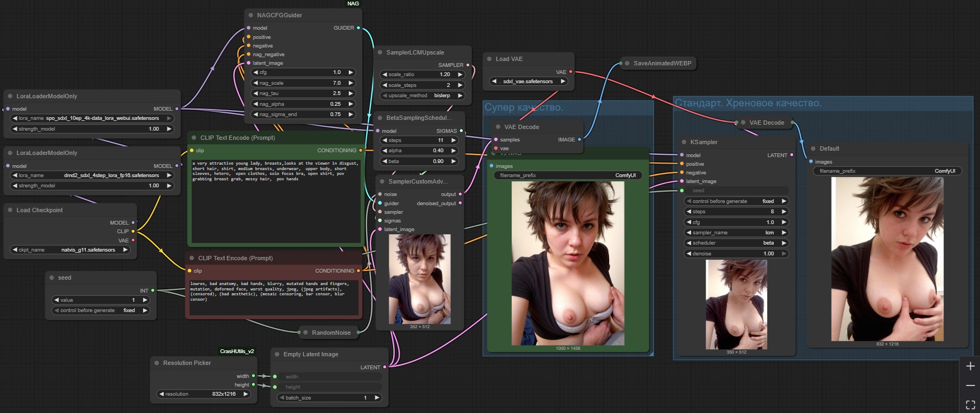Increase KSampler steps with right arrow

click(x=784, y=212)
